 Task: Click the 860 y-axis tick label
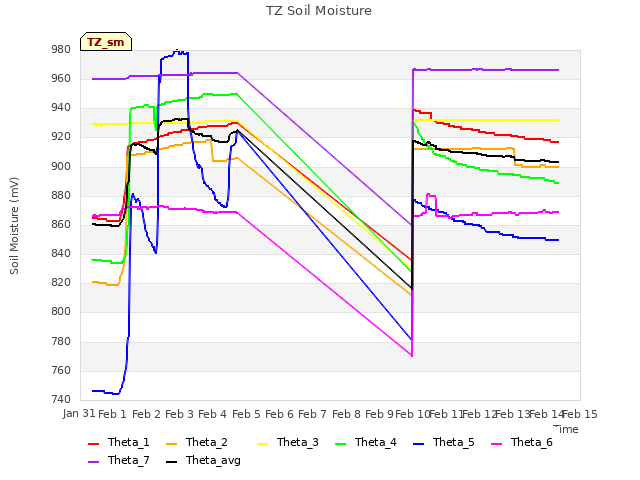coord(61,225)
